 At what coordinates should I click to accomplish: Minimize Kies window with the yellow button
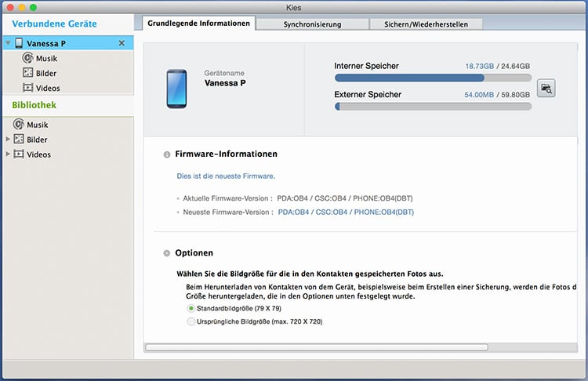click(22, 8)
